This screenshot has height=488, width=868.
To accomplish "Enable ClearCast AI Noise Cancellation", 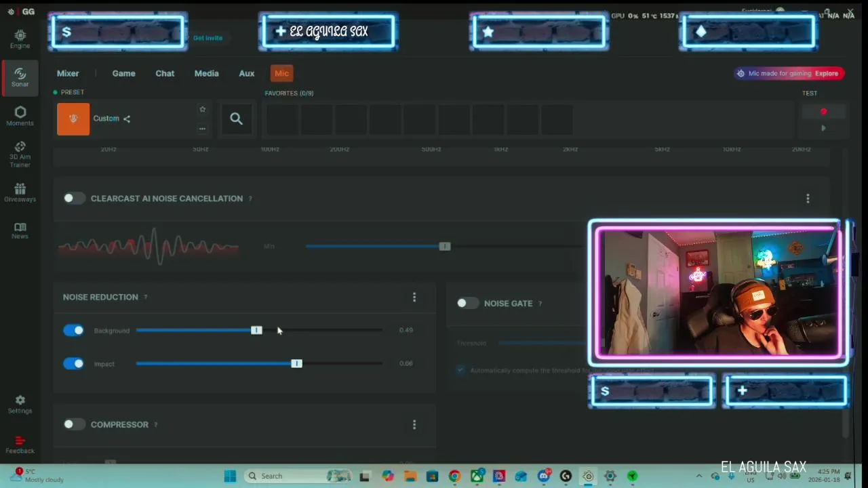I will [74, 198].
